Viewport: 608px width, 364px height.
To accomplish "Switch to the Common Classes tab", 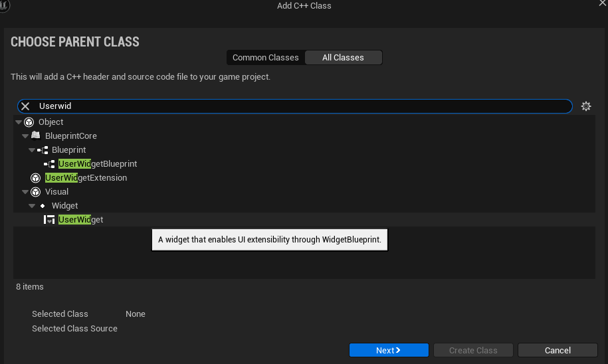I will click(266, 58).
